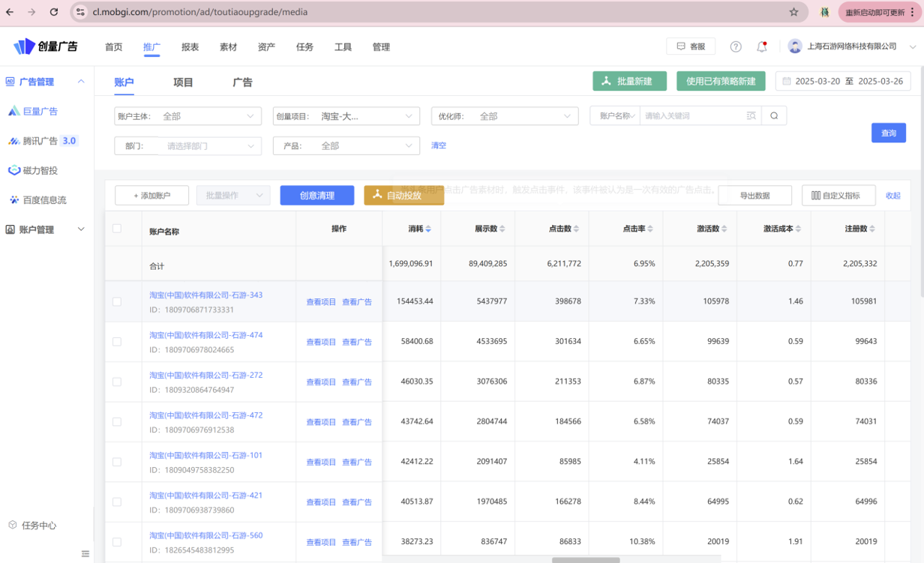The height and width of the screenshot is (563, 924).
Task: Click the 批量新建 button
Action: [x=629, y=81]
